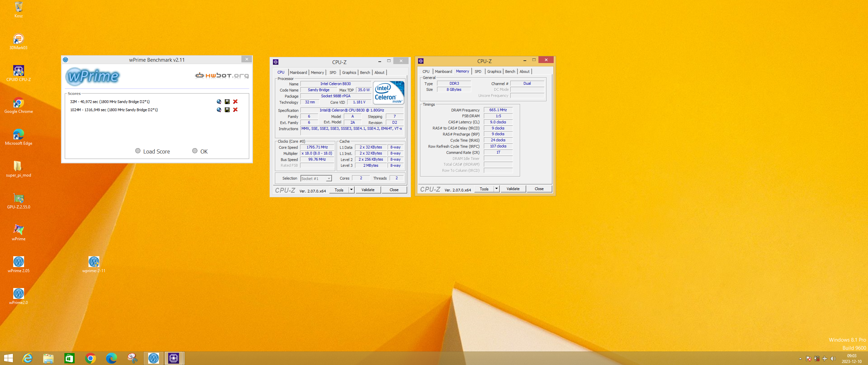This screenshot has width=868, height=365.
Task: Open About tab in left CPU-Z window
Action: click(379, 73)
